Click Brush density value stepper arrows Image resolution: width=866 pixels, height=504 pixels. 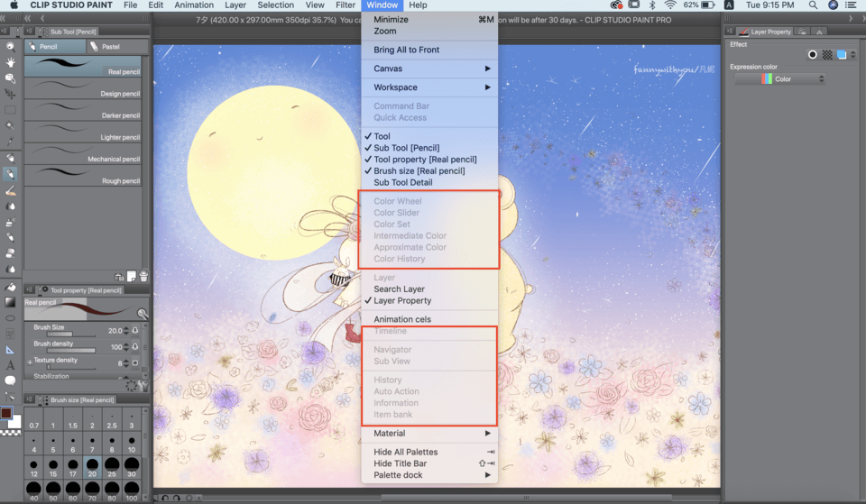[126, 347]
